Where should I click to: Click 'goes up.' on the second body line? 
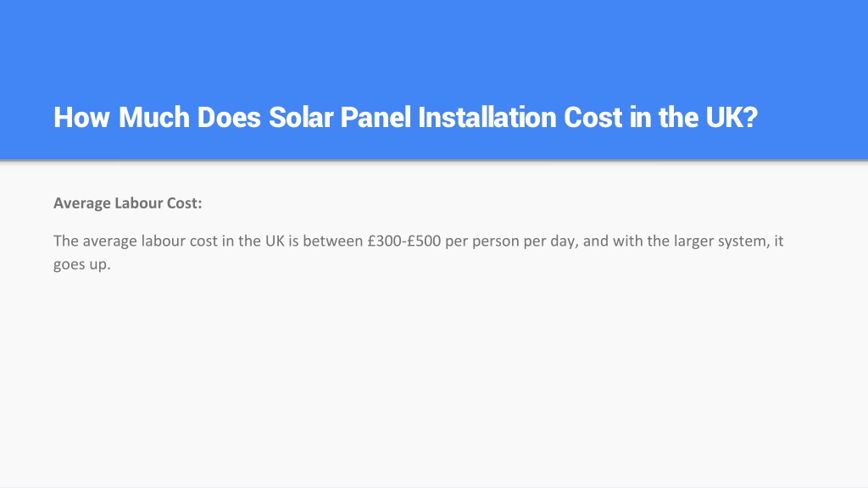pos(82,264)
